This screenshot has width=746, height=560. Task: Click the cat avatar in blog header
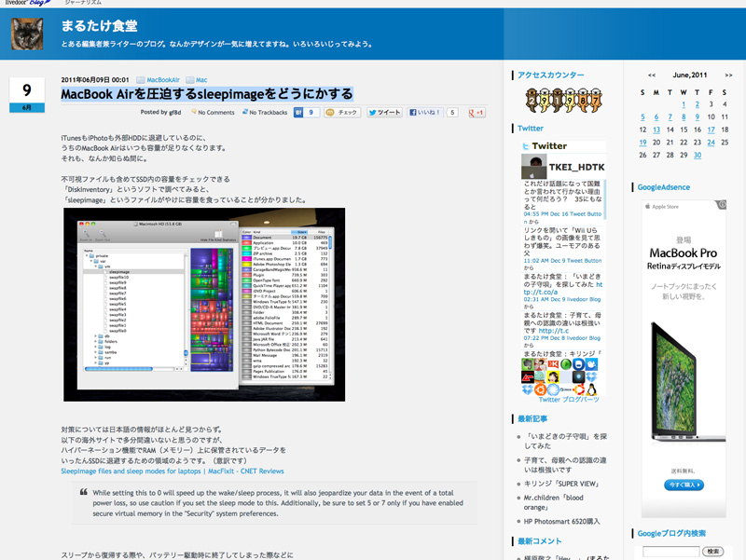pyautogui.click(x=27, y=34)
